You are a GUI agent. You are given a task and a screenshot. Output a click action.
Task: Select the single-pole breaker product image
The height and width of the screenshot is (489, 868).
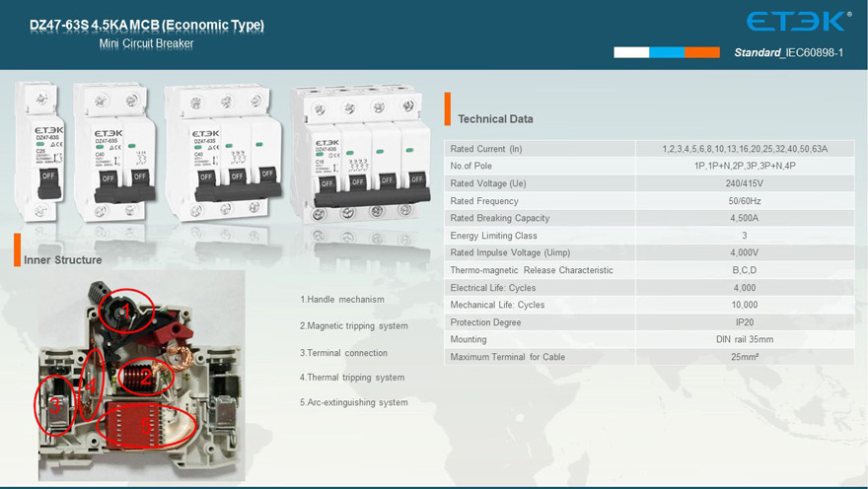(x=39, y=152)
